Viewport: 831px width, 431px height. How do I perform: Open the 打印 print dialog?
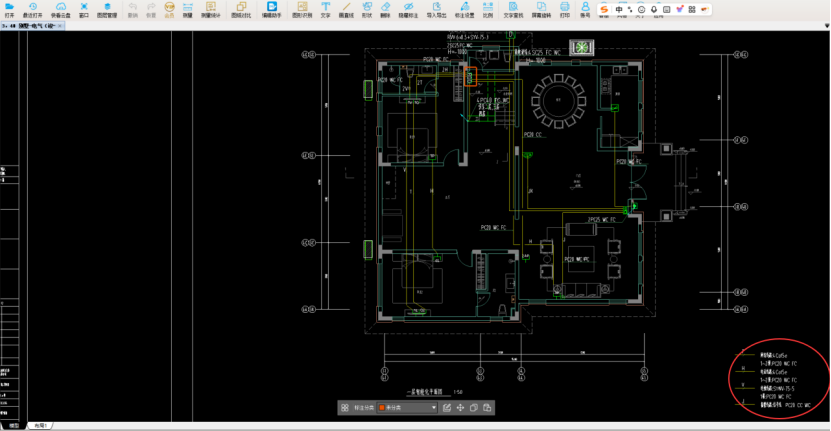point(566,9)
